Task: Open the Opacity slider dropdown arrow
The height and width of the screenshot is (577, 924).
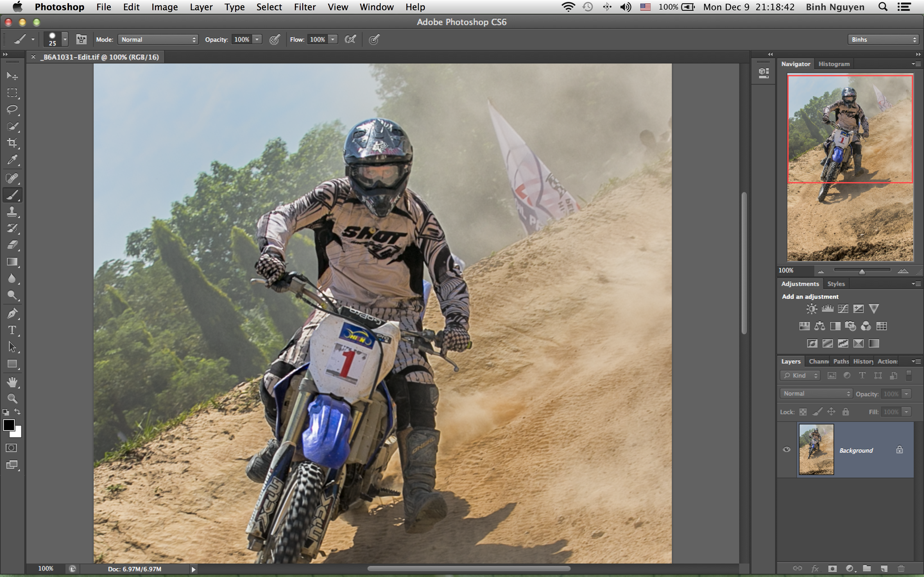Action: (257, 39)
